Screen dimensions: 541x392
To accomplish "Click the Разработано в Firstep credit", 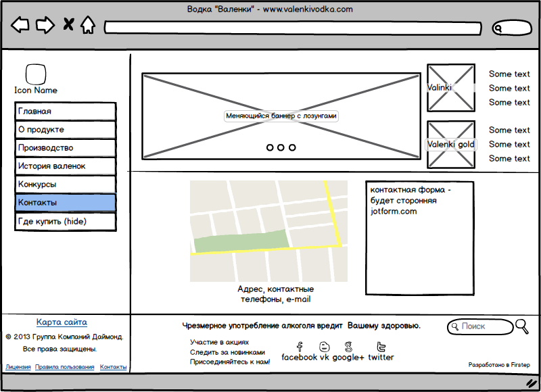I will point(499,365).
